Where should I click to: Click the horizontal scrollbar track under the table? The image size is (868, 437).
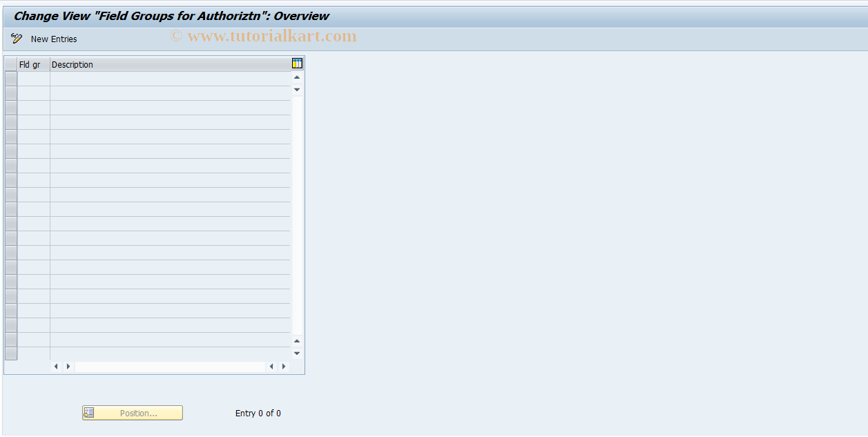click(170, 367)
